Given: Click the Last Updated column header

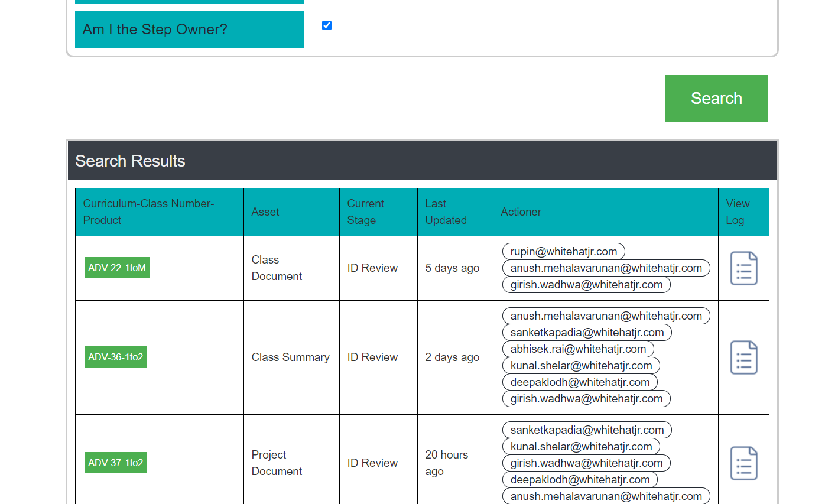Looking at the screenshot, I should [455, 212].
